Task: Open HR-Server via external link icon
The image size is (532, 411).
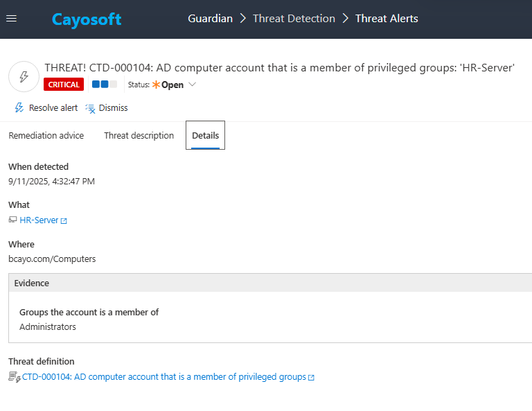Action: [64, 221]
